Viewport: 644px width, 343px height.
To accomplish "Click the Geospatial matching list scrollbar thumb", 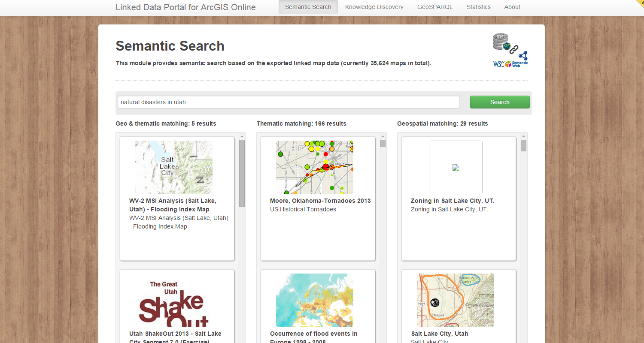I will [x=523, y=145].
